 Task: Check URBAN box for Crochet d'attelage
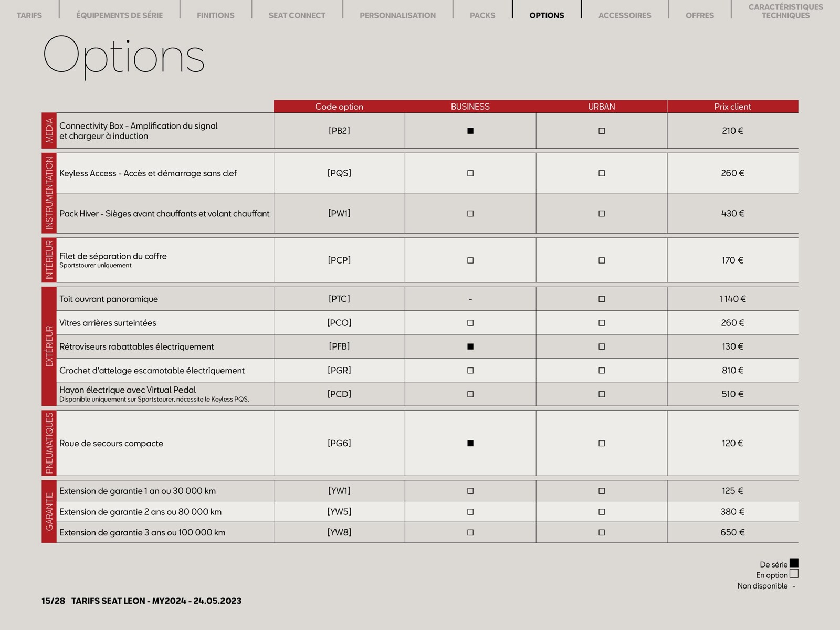602,371
